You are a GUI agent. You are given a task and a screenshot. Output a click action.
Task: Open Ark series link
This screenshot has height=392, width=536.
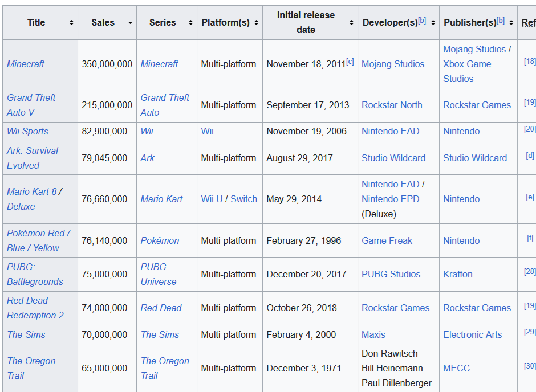click(147, 158)
